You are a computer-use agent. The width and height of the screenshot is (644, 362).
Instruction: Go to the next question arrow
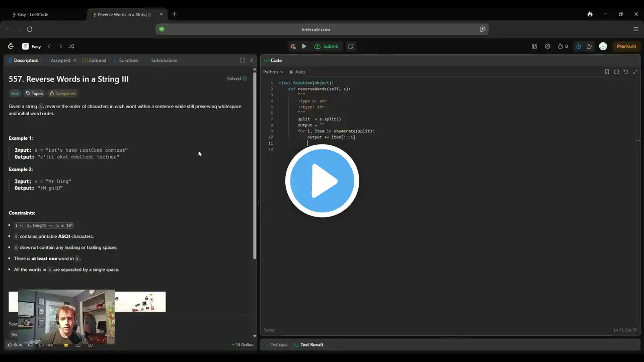coord(60,46)
